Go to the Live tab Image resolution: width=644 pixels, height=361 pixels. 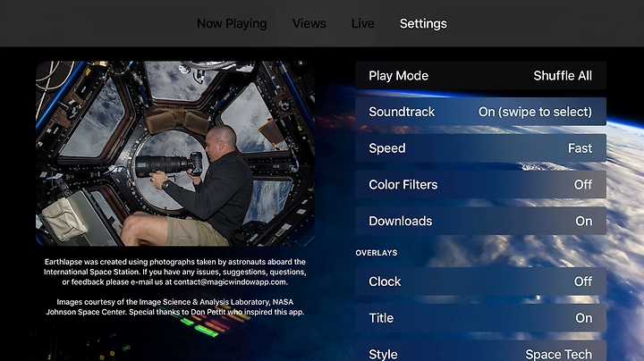point(362,24)
